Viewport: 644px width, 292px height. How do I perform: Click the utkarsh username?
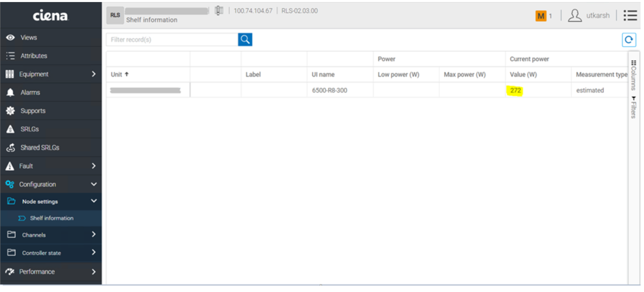click(598, 15)
